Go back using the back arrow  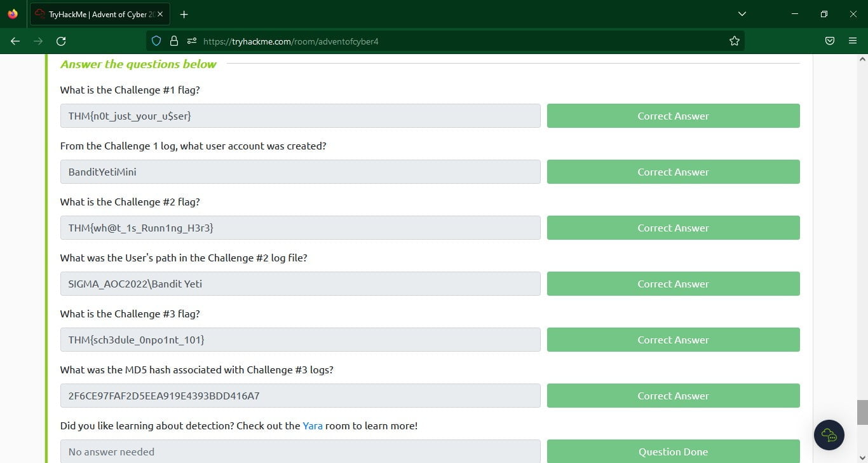click(x=15, y=41)
